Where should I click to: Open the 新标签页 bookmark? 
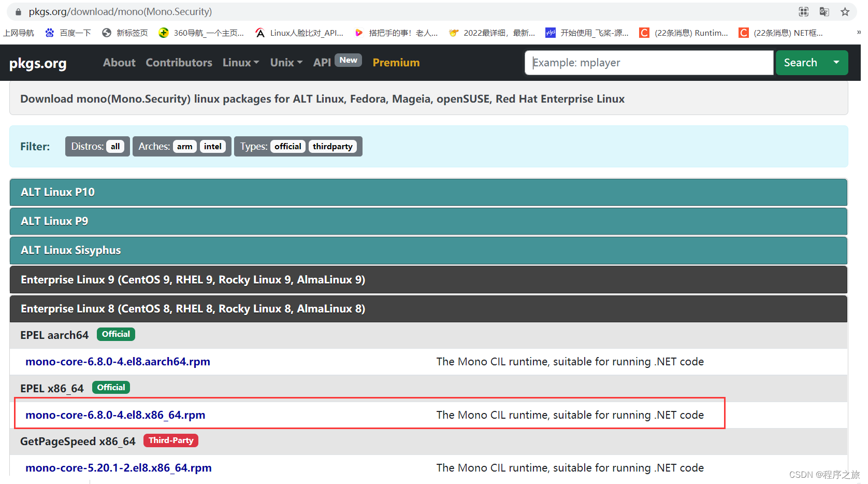point(125,33)
